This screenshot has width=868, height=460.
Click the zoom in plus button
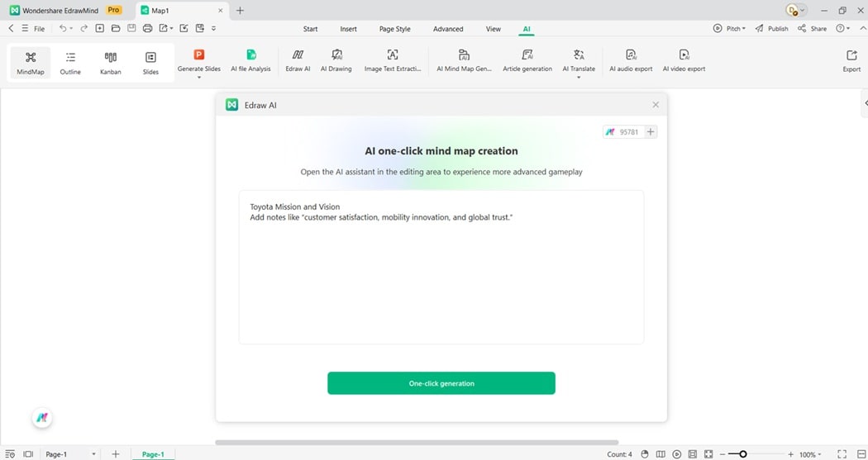pyautogui.click(x=790, y=454)
